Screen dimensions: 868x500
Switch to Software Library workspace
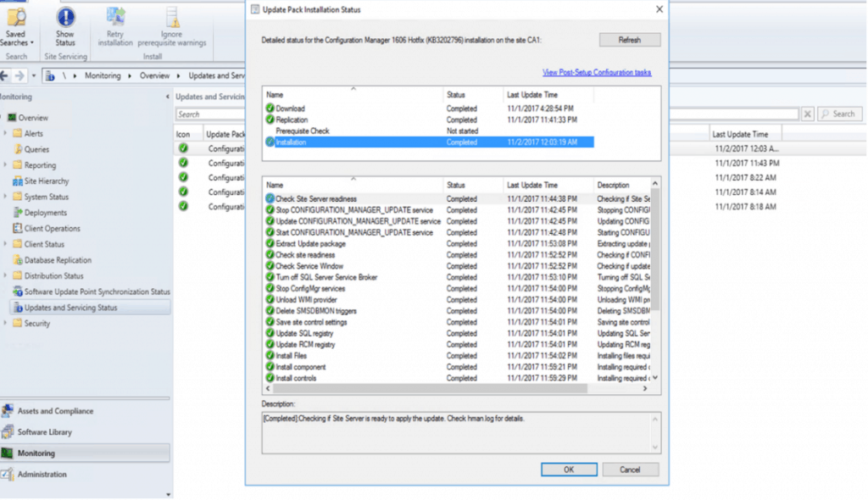[x=86, y=432]
